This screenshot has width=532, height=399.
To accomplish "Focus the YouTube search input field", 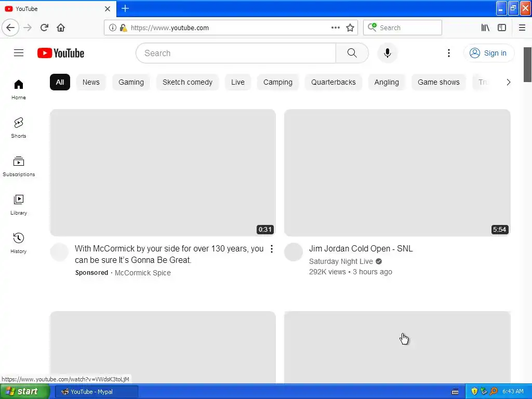I will click(236, 53).
